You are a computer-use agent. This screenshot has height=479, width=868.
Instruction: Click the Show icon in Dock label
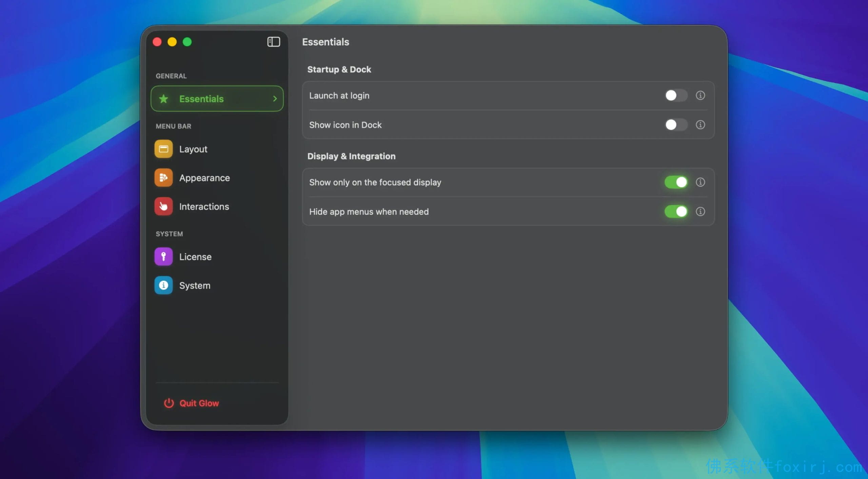(345, 125)
